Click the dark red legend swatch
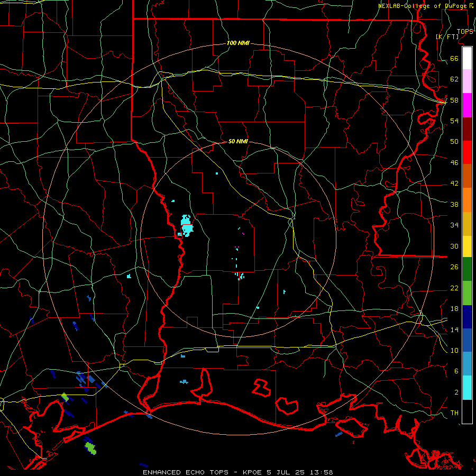The image size is (476, 476). click(467, 129)
